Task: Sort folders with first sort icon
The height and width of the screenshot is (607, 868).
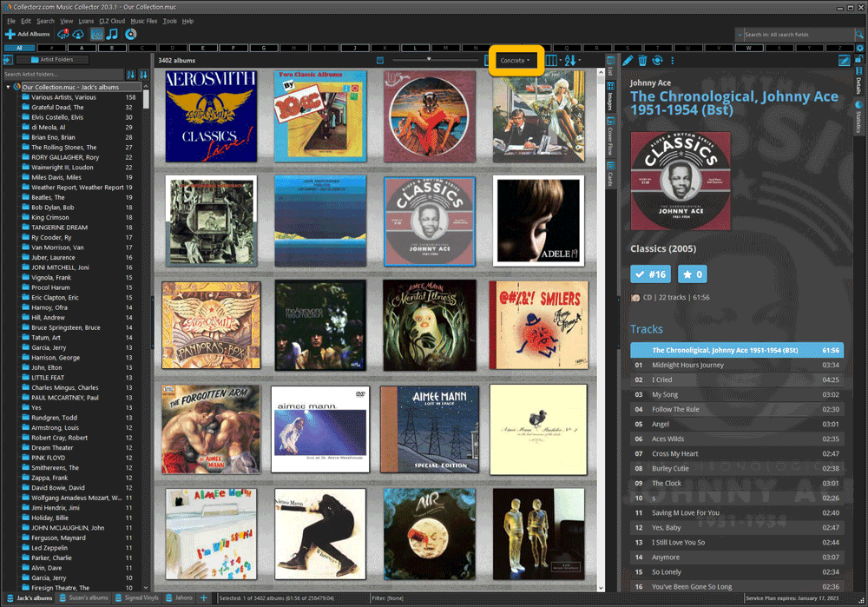Action: (131, 74)
